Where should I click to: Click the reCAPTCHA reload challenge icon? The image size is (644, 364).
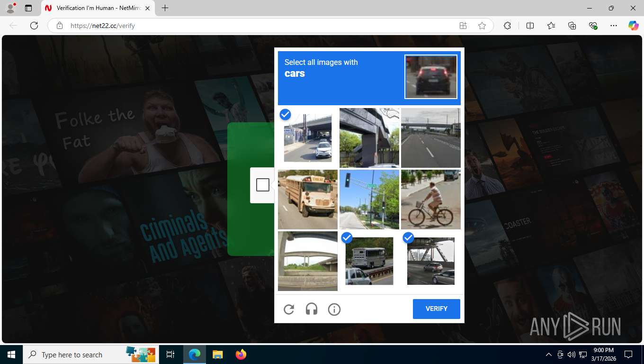pos(289,309)
